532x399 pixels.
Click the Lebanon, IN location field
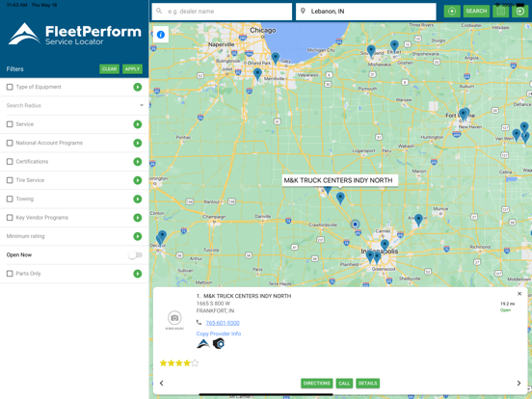366,12
